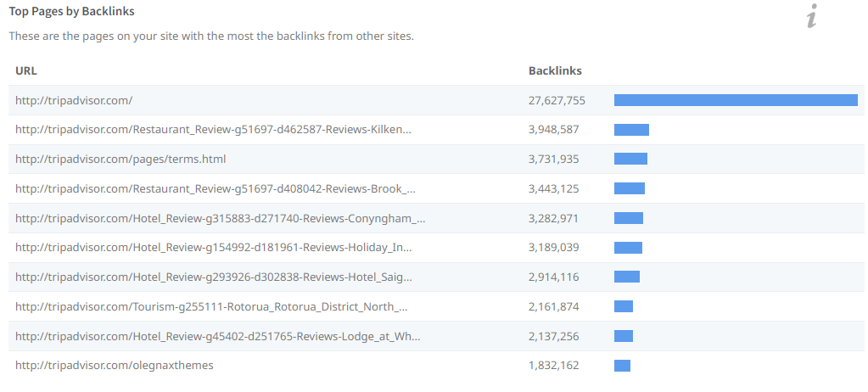This screenshot has width=868, height=392.
Task: Click the URL column header
Action: tap(26, 71)
